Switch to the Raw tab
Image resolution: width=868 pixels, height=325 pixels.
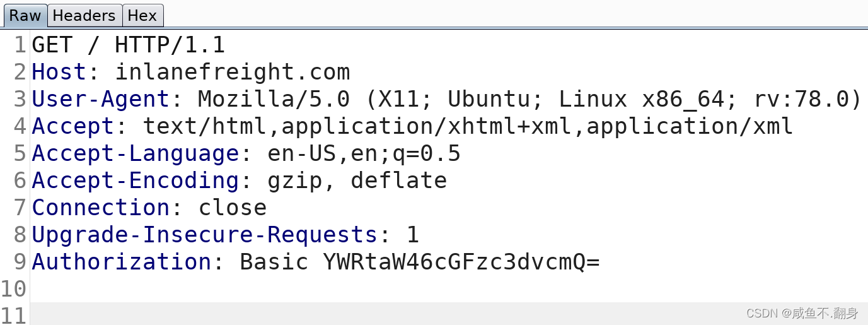click(25, 16)
